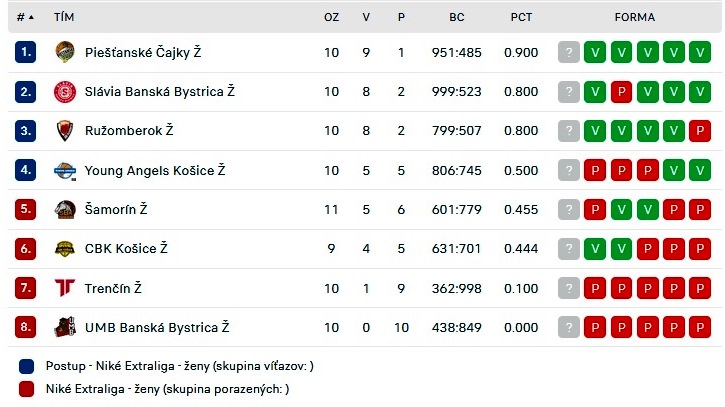Sort standings by PCT column header
Screen dimensions: 725x407
pyautogui.click(x=521, y=17)
